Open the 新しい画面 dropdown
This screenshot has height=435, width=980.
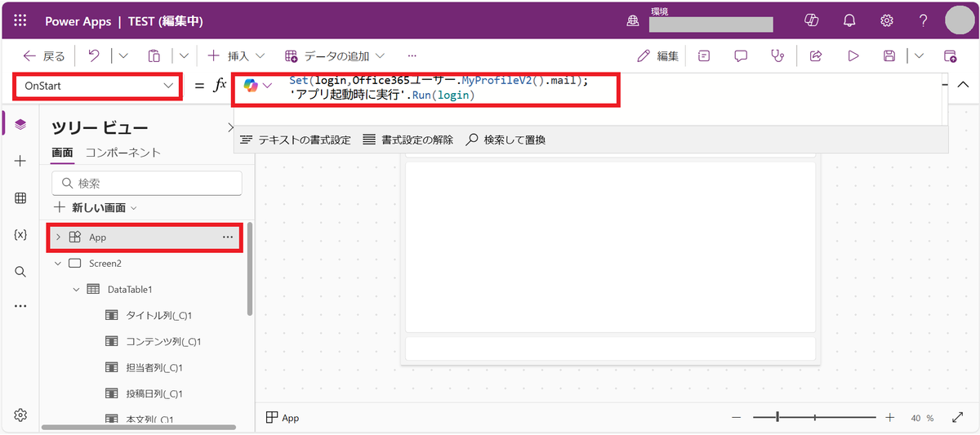click(95, 208)
